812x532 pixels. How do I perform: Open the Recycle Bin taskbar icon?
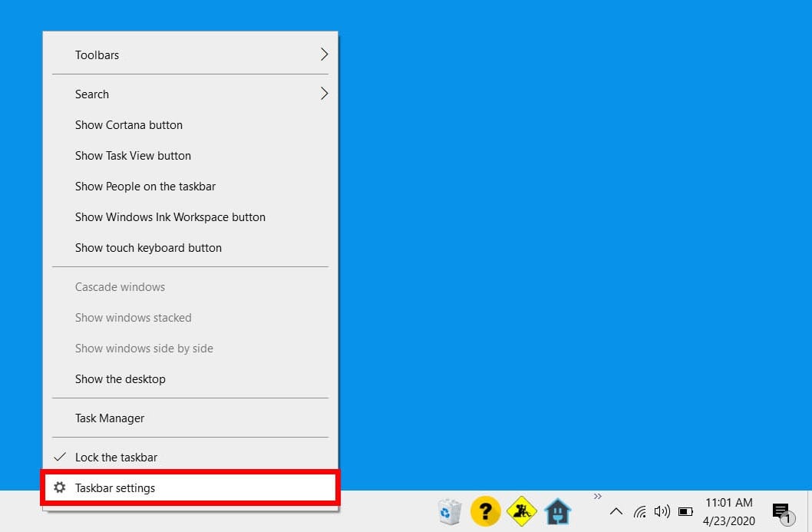449,511
